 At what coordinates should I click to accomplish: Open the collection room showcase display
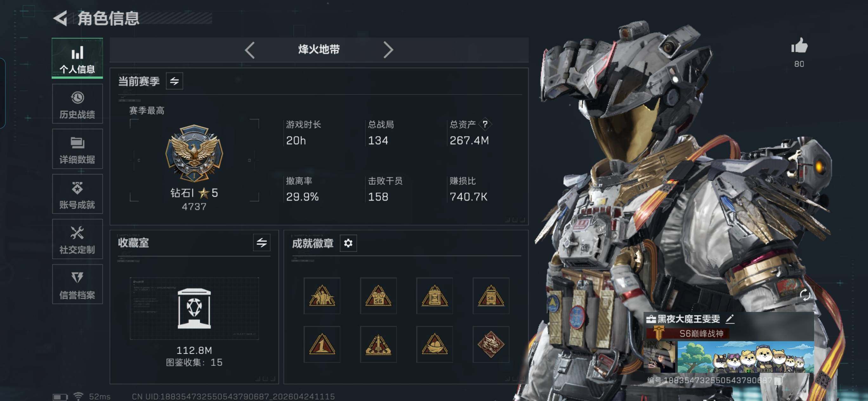(x=194, y=309)
